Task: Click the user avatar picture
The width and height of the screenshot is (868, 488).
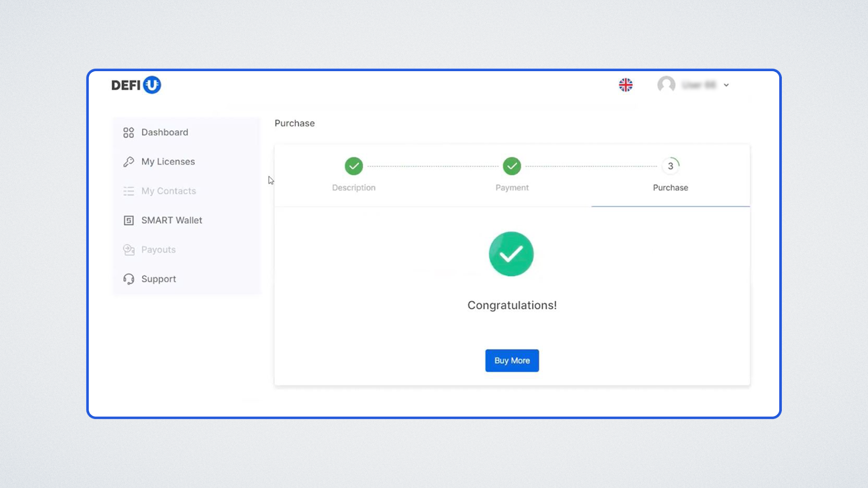Action: pos(666,85)
